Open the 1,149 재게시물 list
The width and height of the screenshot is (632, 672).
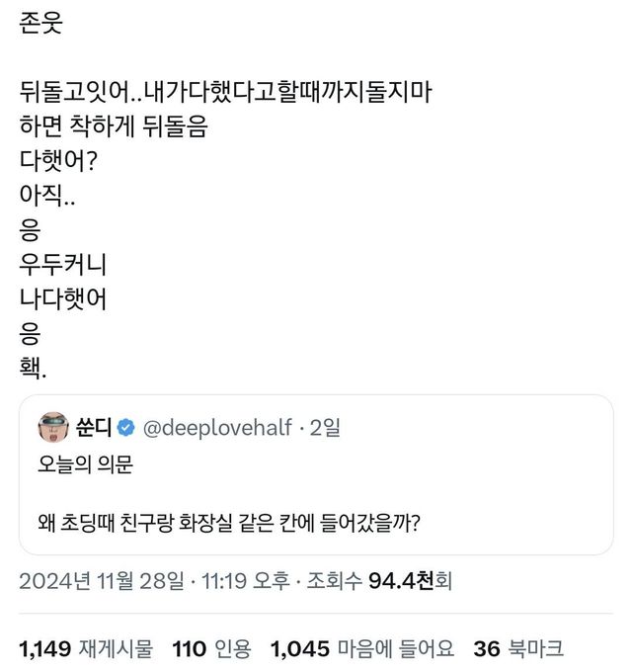coord(86,648)
